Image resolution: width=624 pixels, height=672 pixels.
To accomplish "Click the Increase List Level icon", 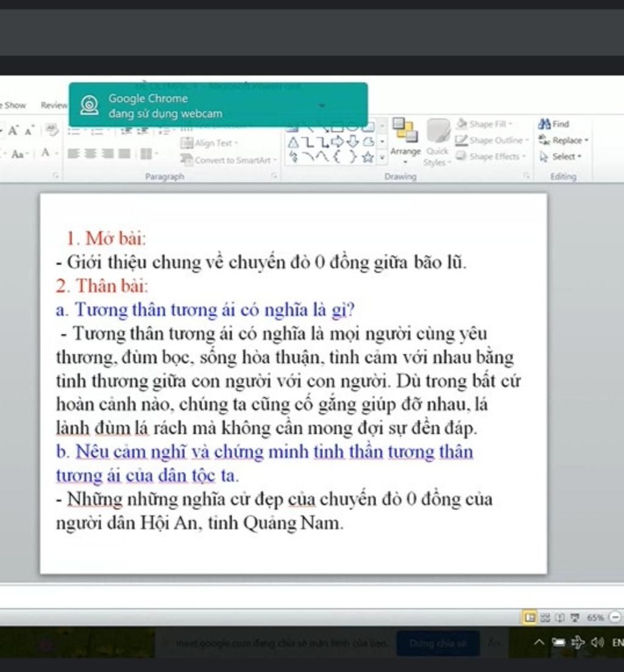I will [142, 130].
